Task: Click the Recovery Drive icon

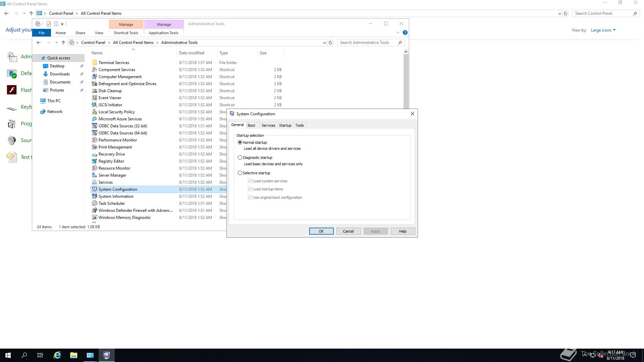Action: coord(95,154)
